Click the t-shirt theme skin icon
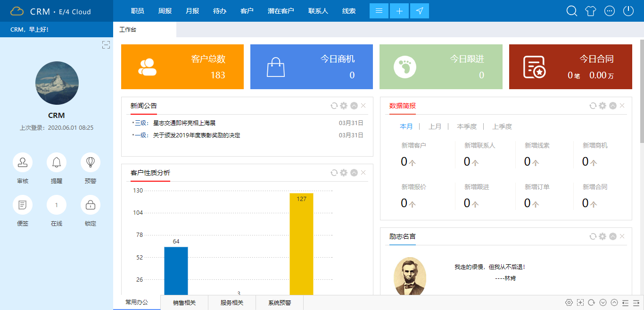The image size is (644, 310). [x=591, y=10]
